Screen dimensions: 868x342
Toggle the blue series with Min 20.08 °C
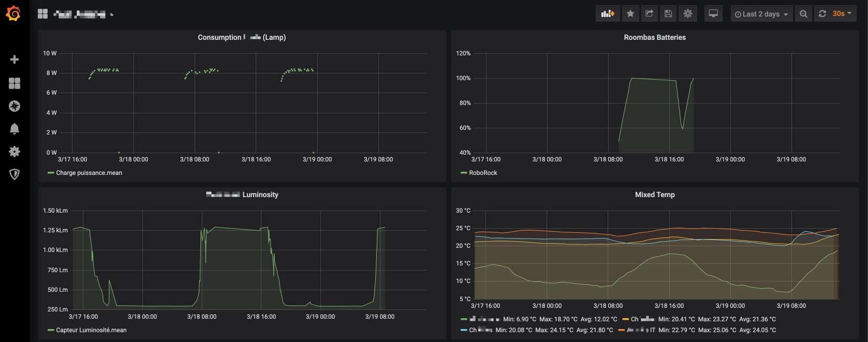point(481,330)
